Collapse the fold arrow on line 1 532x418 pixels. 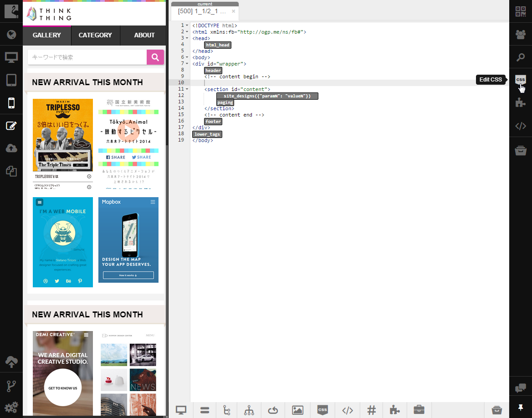(187, 25)
